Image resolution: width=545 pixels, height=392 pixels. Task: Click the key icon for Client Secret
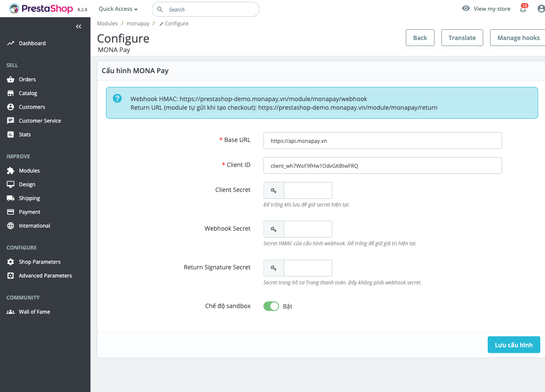(274, 190)
